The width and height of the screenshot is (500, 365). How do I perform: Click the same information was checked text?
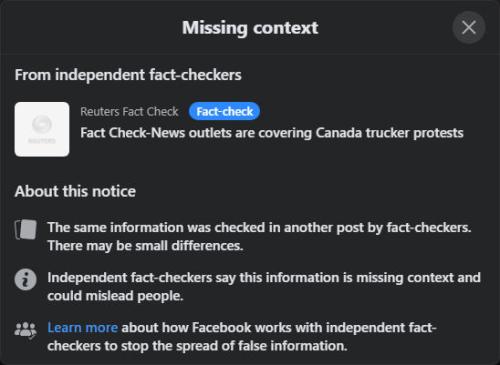259,228
